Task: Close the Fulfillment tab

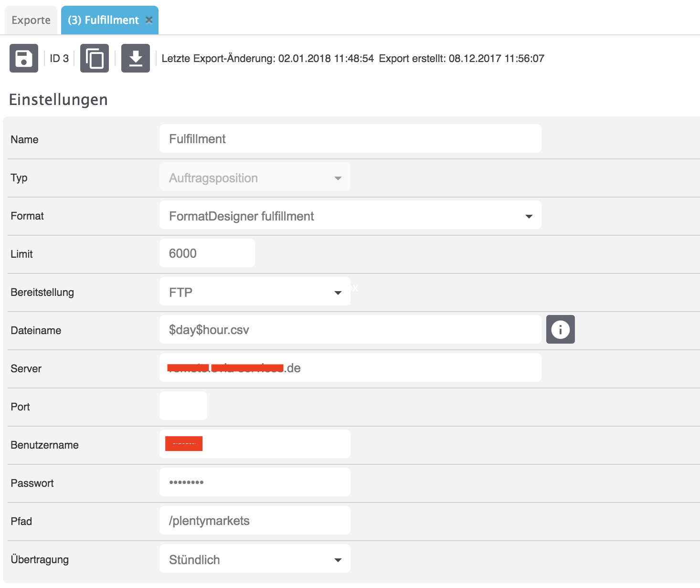Action: tap(149, 20)
